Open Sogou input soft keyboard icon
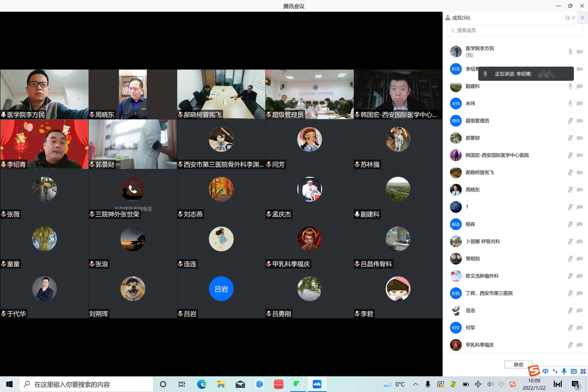 coord(573,371)
